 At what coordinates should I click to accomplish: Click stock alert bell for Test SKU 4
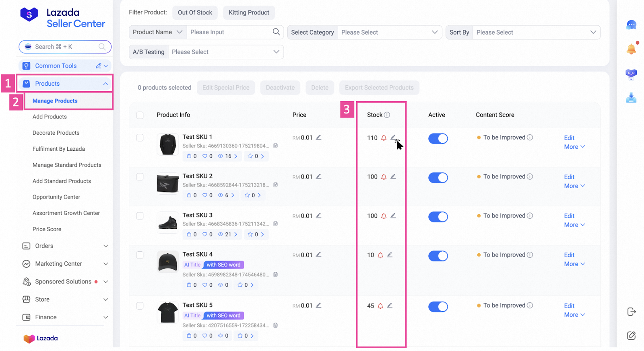click(380, 255)
